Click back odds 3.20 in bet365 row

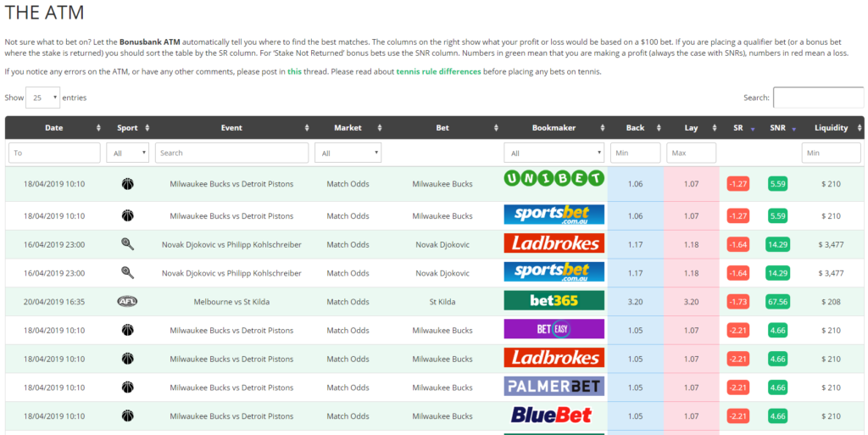(636, 302)
